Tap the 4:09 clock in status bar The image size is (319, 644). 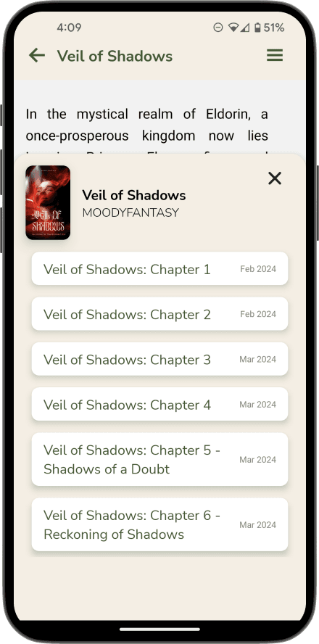point(69,28)
